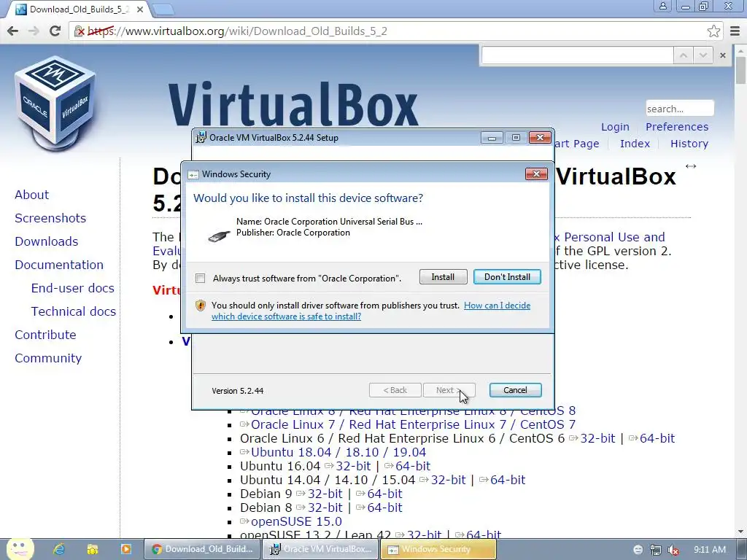Open Downloads in the sidebar
The image size is (747, 560).
47,241
